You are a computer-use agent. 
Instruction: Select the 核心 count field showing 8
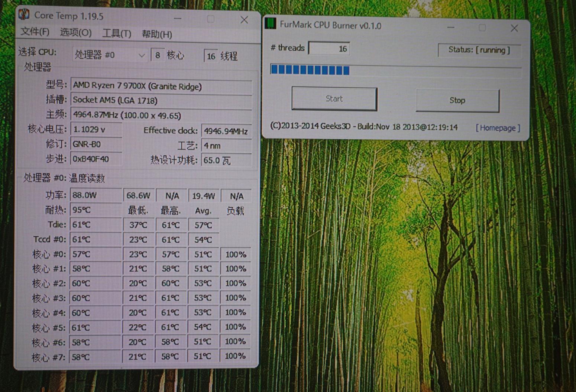tap(158, 55)
